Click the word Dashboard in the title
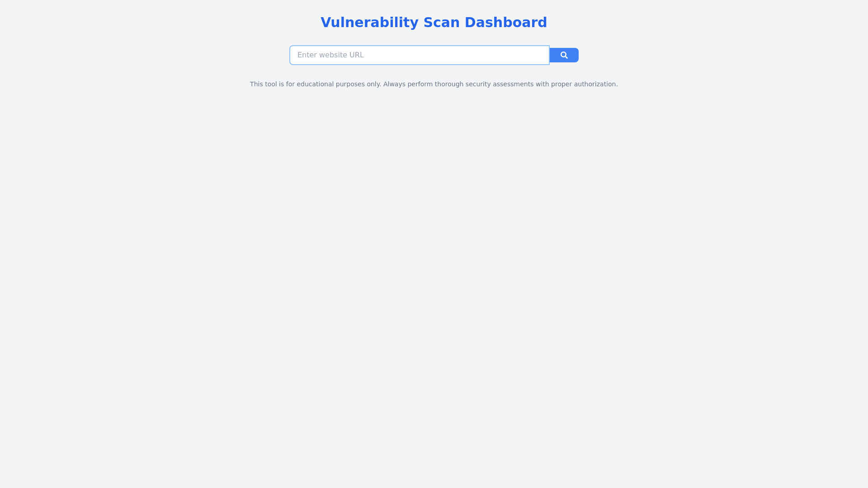Image resolution: width=868 pixels, height=488 pixels. (x=506, y=23)
